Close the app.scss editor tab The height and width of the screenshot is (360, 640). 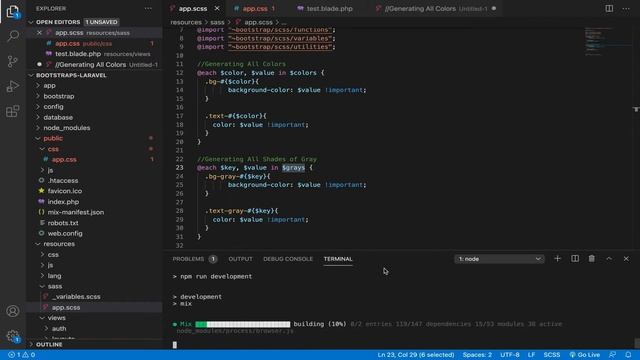pyautogui.click(x=217, y=8)
